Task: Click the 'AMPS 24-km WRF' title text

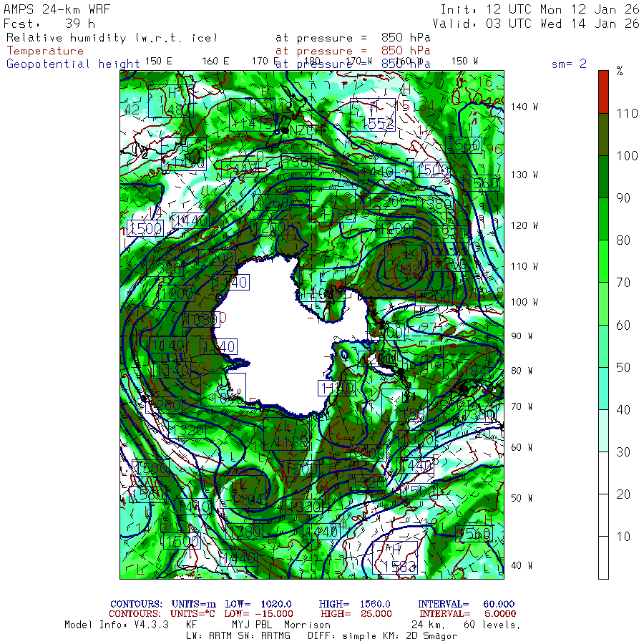Action: coord(57,9)
